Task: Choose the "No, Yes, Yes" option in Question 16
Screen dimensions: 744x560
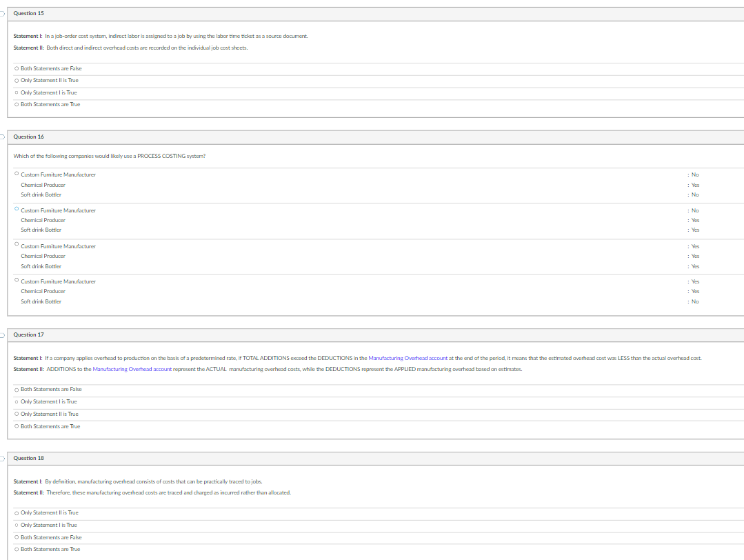Action: 16,210
